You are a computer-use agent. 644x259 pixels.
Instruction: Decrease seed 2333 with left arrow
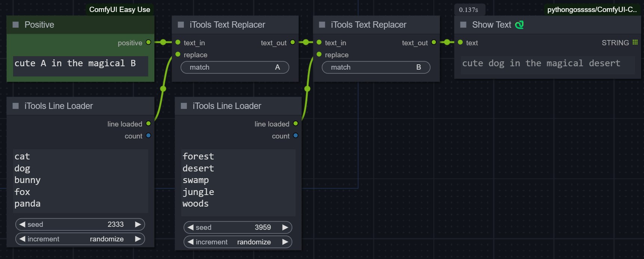(x=22, y=224)
